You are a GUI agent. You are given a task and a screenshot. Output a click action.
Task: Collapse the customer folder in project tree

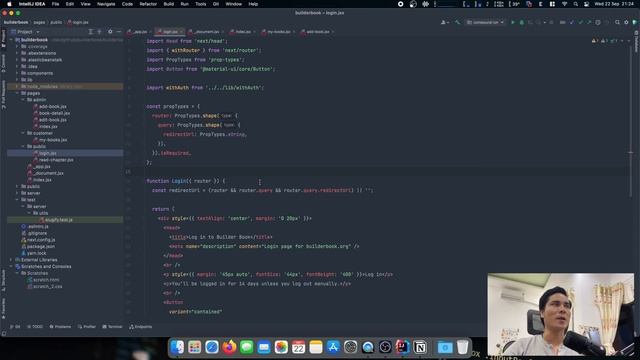click(x=23, y=133)
